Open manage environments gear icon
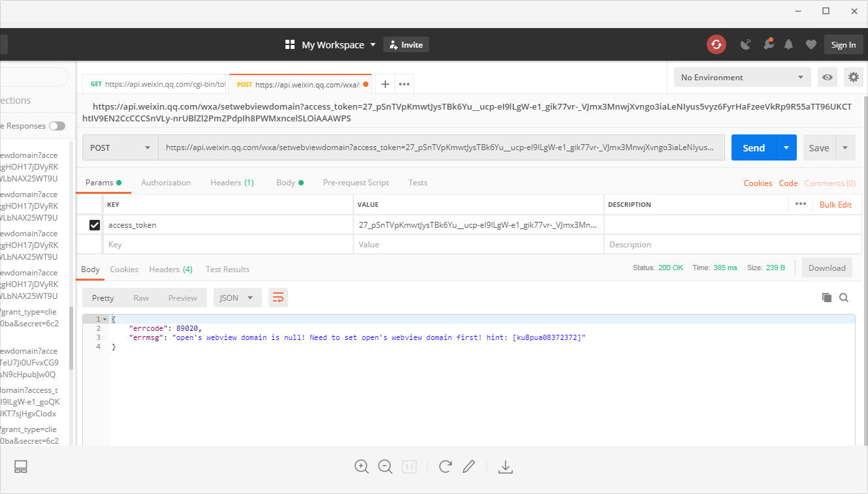The width and height of the screenshot is (868, 494). 853,77
